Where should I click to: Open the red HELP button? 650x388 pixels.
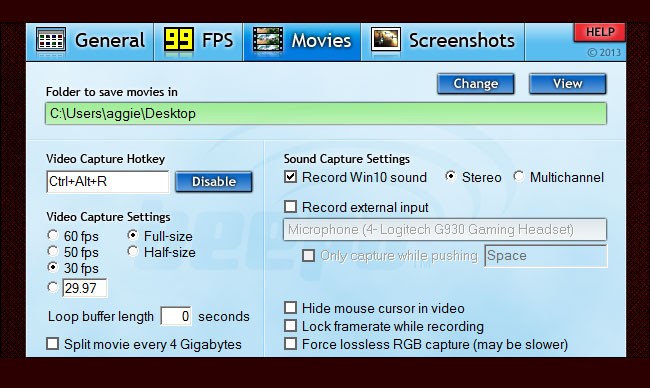pyautogui.click(x=600, y=32)
